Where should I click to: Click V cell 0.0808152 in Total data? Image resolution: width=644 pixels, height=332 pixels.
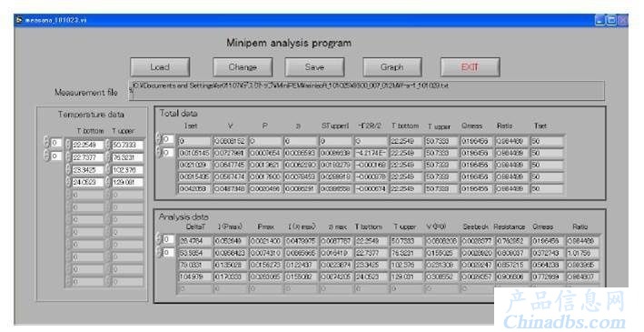[x=229, y=141]
